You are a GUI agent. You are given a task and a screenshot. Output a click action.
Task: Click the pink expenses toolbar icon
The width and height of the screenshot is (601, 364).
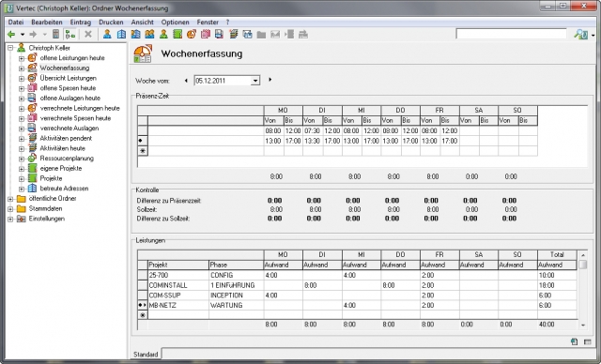(x=206, y=35)
